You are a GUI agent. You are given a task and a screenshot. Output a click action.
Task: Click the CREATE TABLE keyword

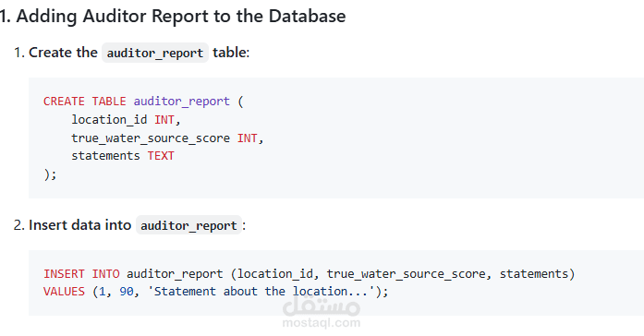coord(85,101)
